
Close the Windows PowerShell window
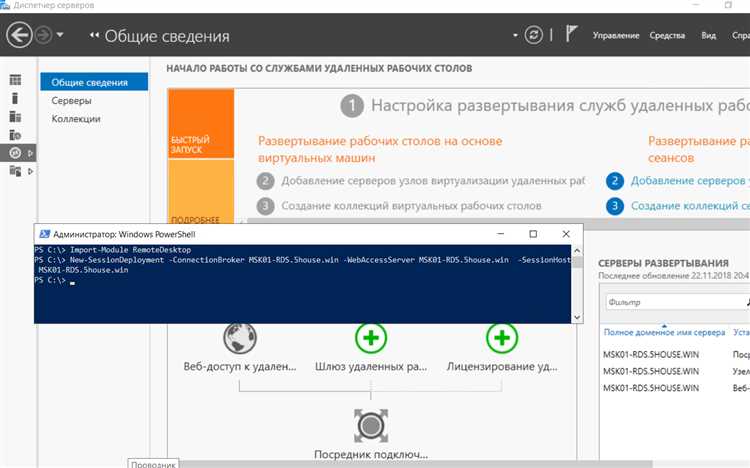point(566,234)
